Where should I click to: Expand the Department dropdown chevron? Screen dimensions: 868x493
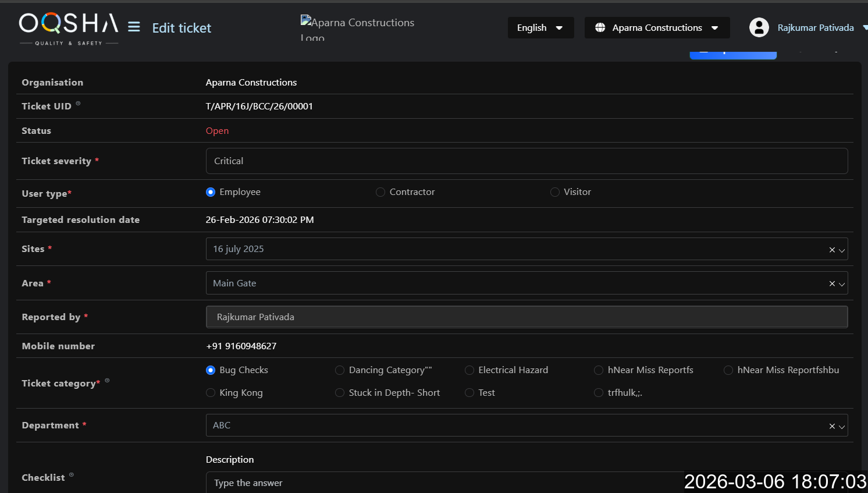pos(841,427)
